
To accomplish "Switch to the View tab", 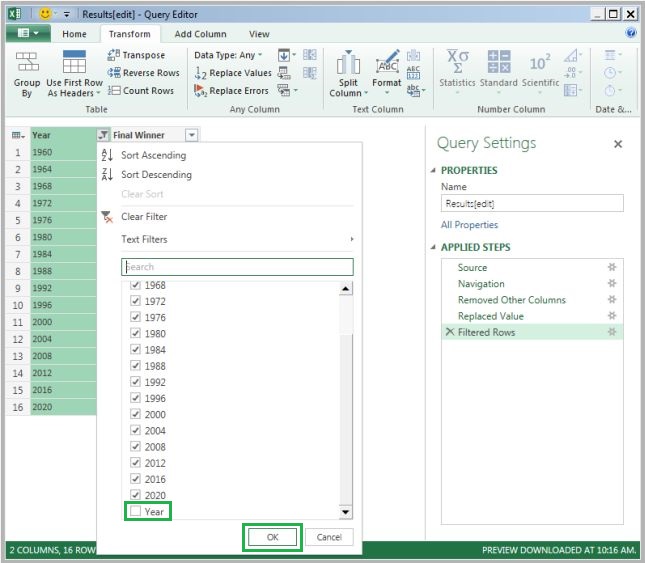I will [x=259, y=34].
